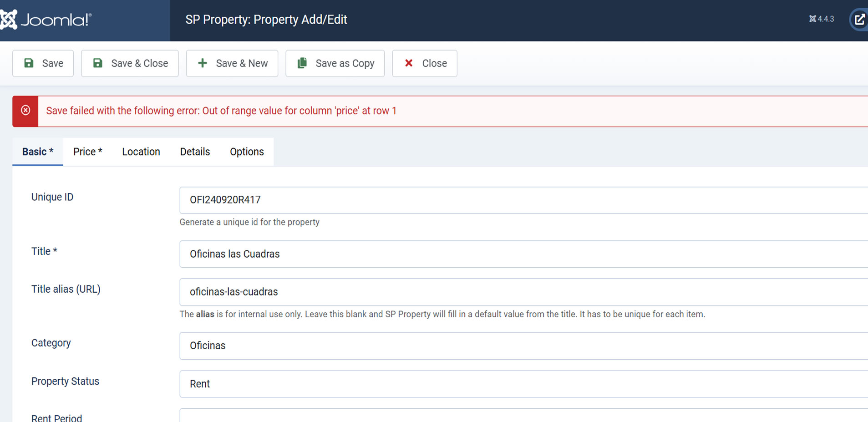Viewport: 868px width, 422px height.
Task: Open the Rent Period dropdown
Action: (x=523, y=416)
